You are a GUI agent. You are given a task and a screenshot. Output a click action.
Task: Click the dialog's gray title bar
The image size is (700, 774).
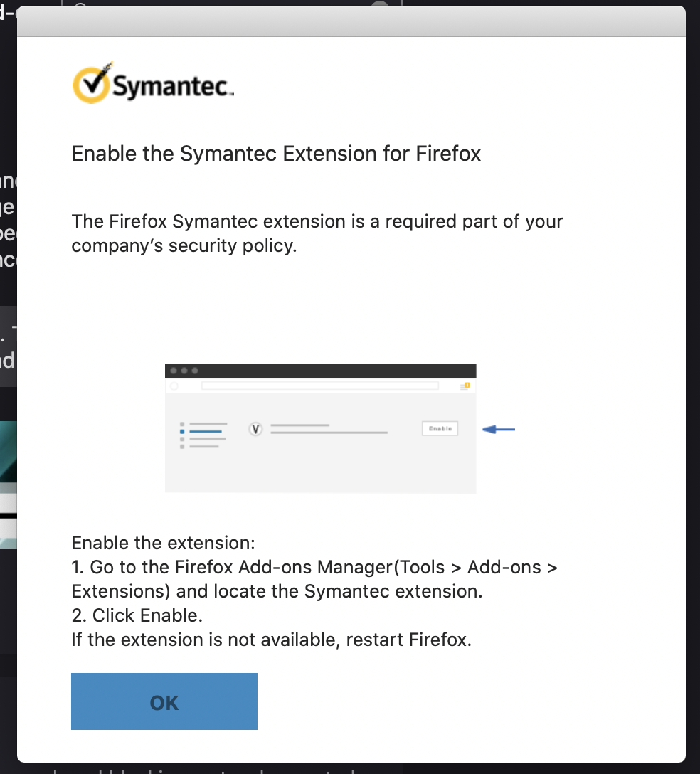coord(351,21)
